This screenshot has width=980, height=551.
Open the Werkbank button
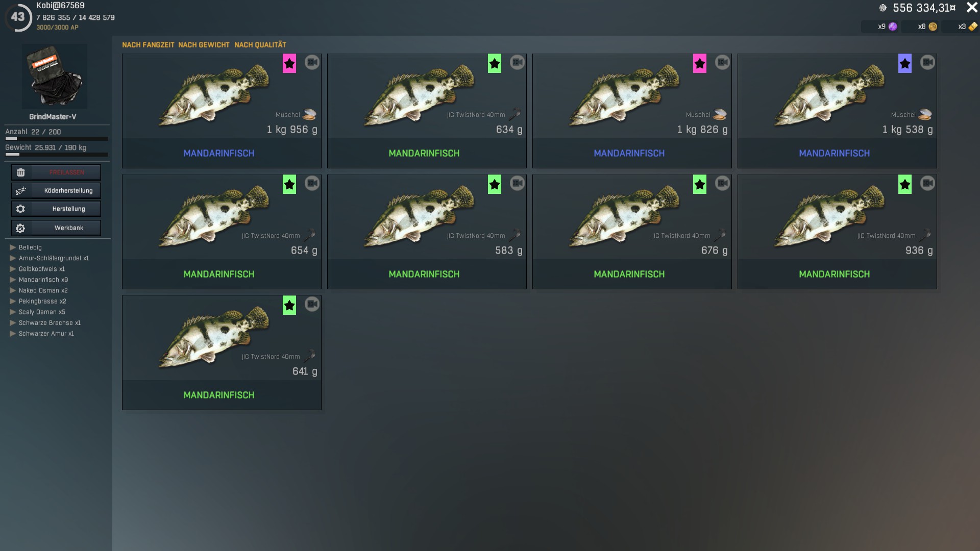click(x=56, y=228)
